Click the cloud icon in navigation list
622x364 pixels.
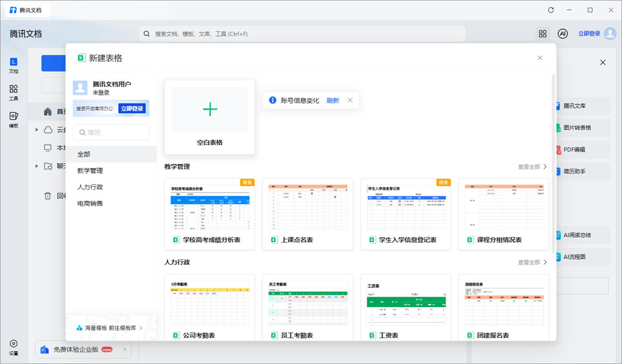pos(48,130)
